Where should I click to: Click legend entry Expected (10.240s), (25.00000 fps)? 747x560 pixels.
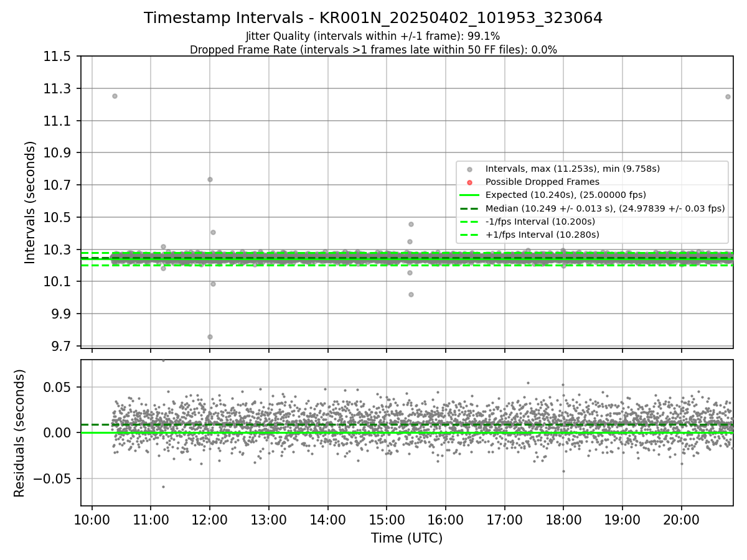click(566, 195)
